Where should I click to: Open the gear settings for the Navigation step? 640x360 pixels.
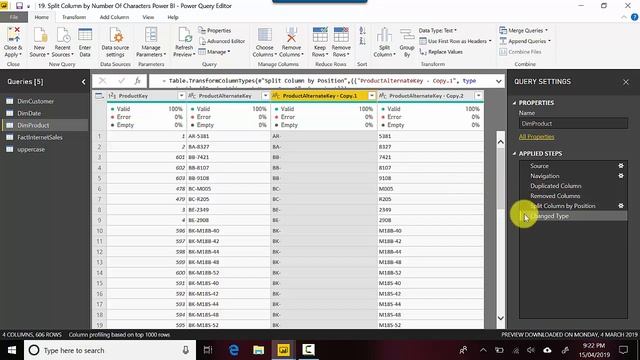click(621, 176)
